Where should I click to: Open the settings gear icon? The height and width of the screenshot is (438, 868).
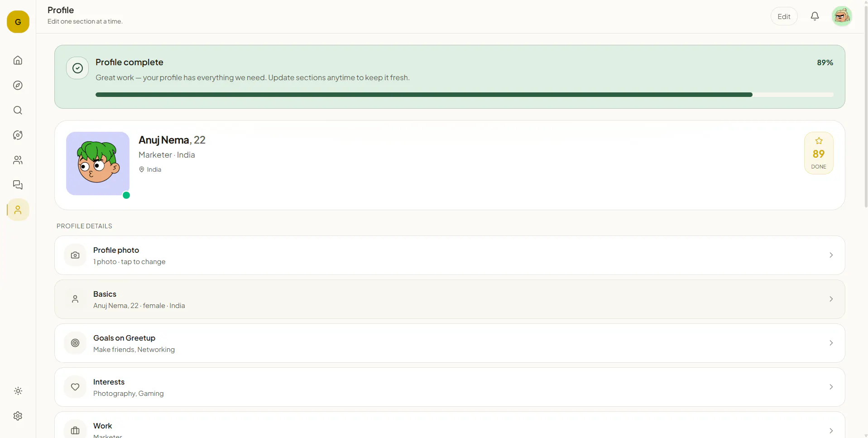(18, 416)
